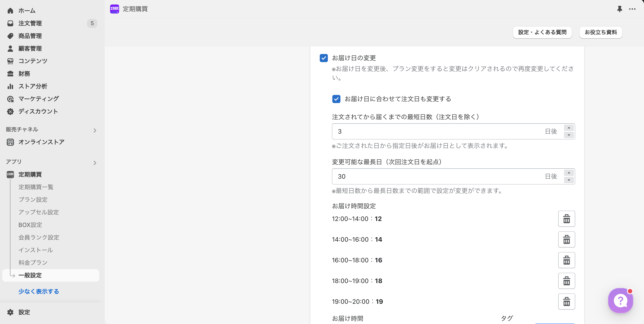Increase the minimum days stepper value

tap(569, 128)
